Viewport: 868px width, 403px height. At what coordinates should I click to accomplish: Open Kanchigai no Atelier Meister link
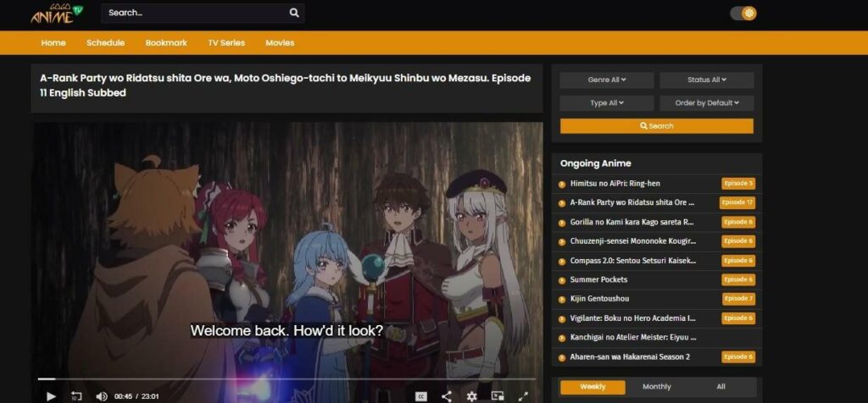click(633, 338)
